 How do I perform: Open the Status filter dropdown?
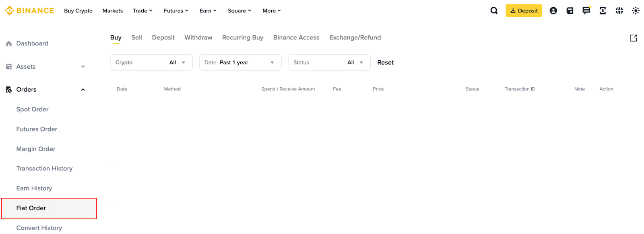point(329,62)
